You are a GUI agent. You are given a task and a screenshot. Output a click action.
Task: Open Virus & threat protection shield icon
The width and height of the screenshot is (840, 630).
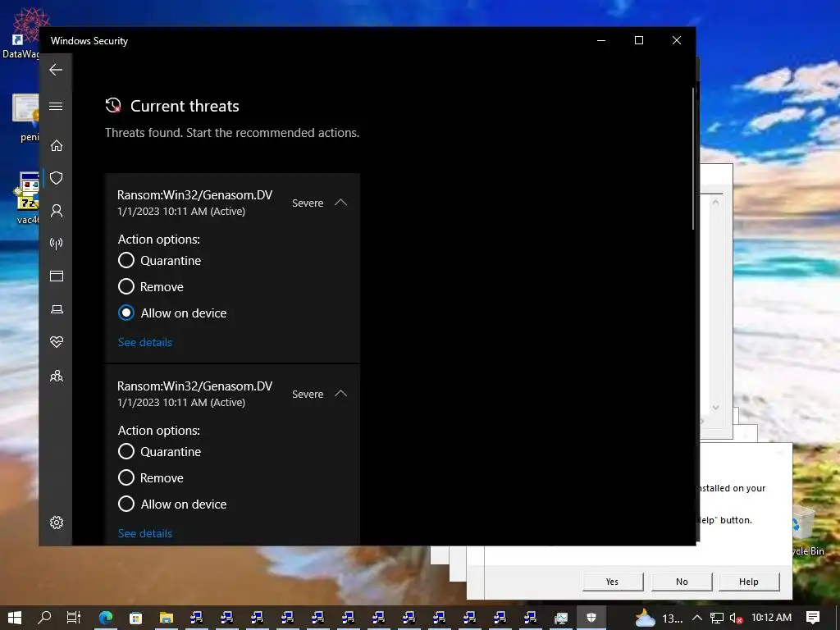[x=57, y=178]
